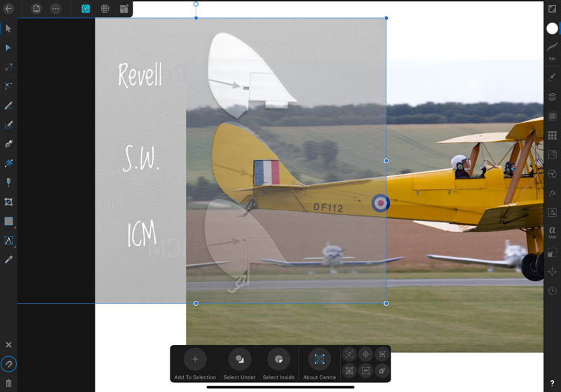Open the studio icon below fx

(x=552, y=212)
